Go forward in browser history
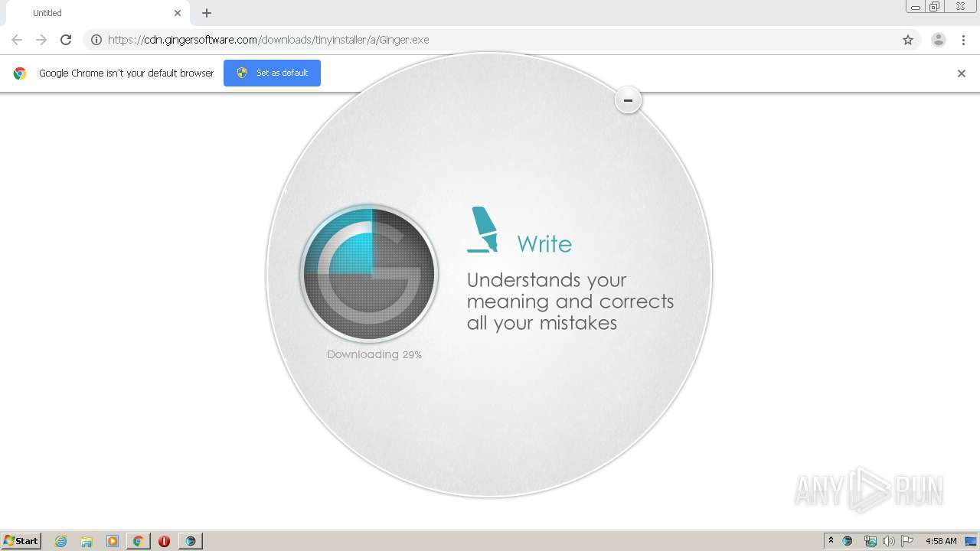980x551 pixels. pyautogui.click(x=41, y=40)
